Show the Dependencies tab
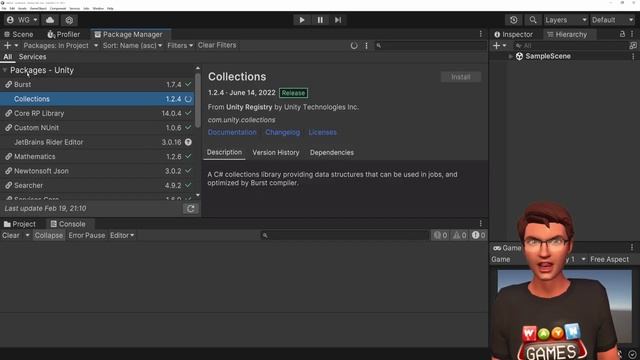Viewport: 640px width, 360px height. tap(331, 153)
